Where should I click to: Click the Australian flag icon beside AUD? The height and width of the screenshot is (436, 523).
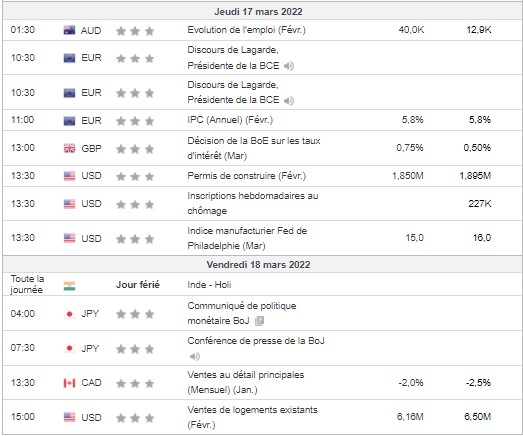pyautogui.click(x=69, y=30)
